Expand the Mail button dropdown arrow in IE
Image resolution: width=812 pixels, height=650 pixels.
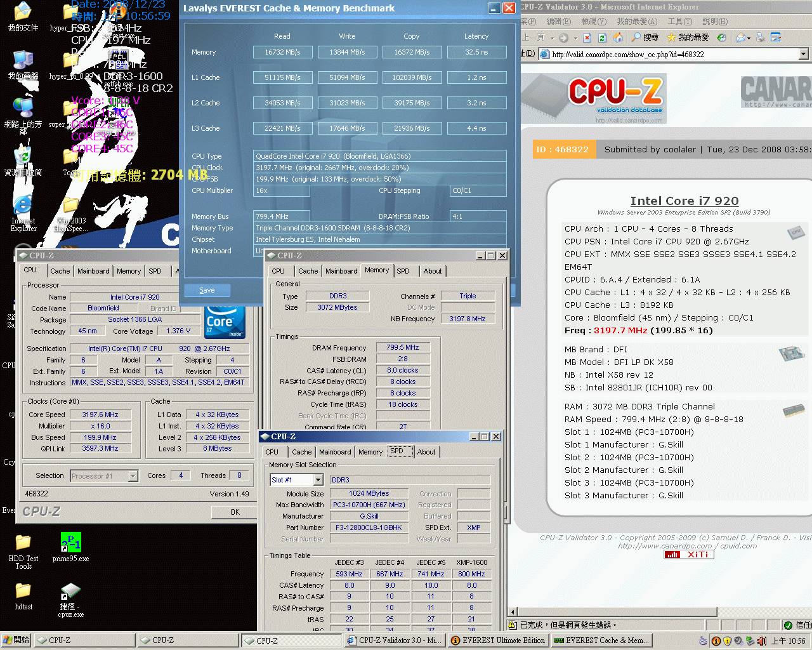749,37
